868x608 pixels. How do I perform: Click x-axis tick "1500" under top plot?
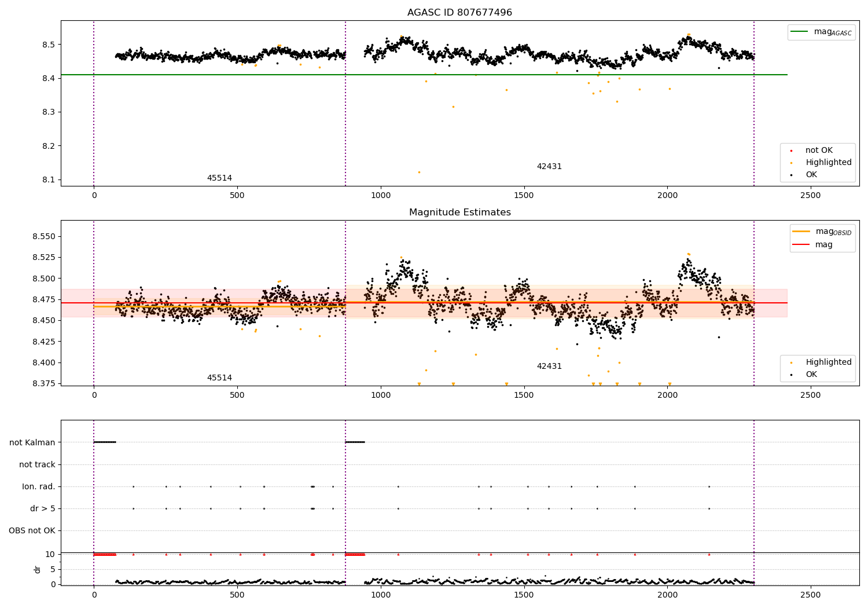pyautogui.click(x=524, y=196)
